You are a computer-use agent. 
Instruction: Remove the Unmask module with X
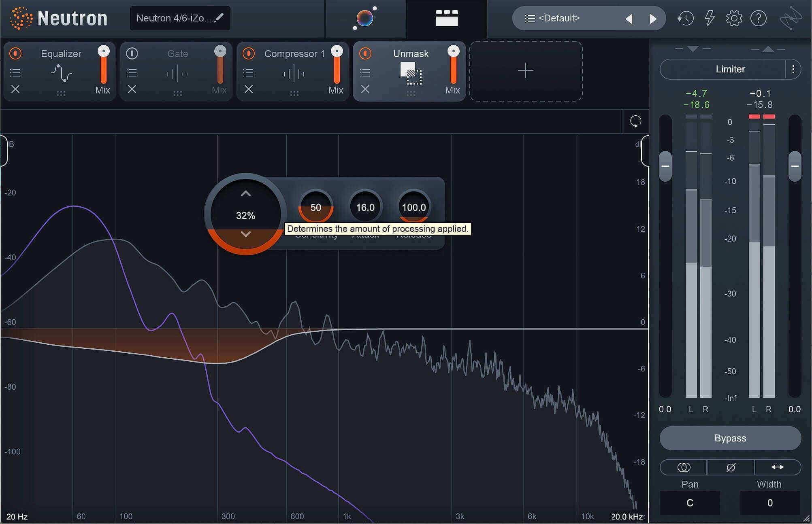[365, 89]
